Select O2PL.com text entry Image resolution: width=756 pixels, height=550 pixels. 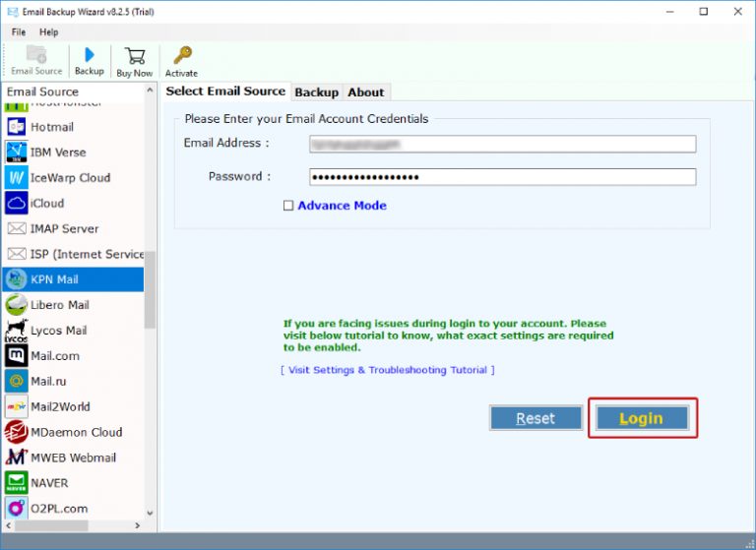[59, 509]
